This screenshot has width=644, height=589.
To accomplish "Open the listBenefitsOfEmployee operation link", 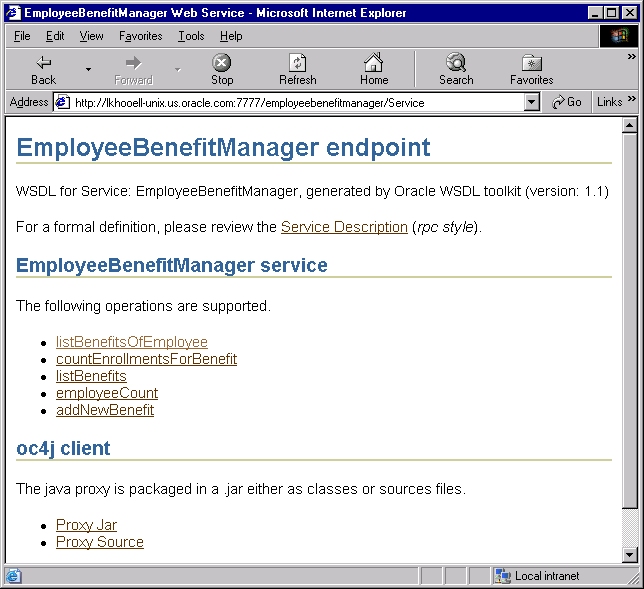I will click(132, 342).
